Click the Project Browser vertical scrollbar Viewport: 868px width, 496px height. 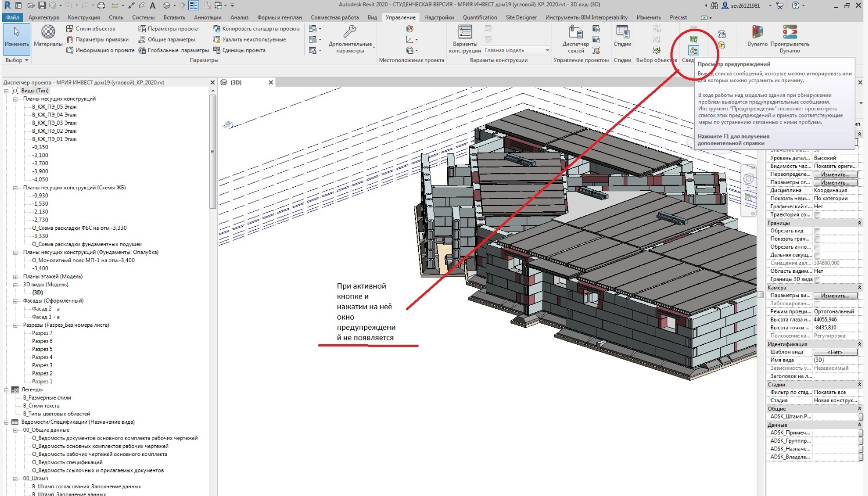tap(212, 152)
